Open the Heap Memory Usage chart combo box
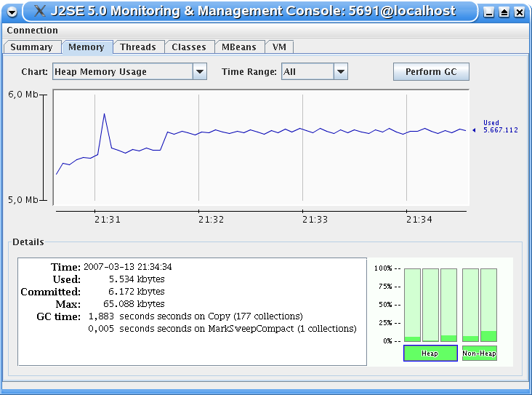 click(129, 72)
